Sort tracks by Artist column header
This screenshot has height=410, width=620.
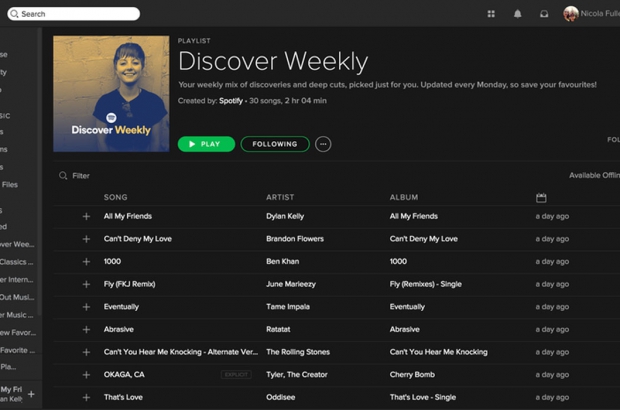280,198
